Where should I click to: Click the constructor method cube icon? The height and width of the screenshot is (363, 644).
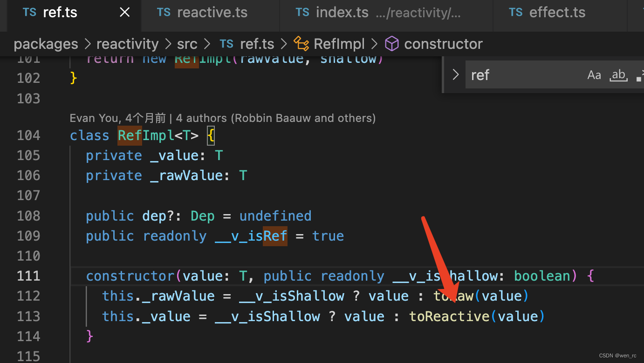391,44
